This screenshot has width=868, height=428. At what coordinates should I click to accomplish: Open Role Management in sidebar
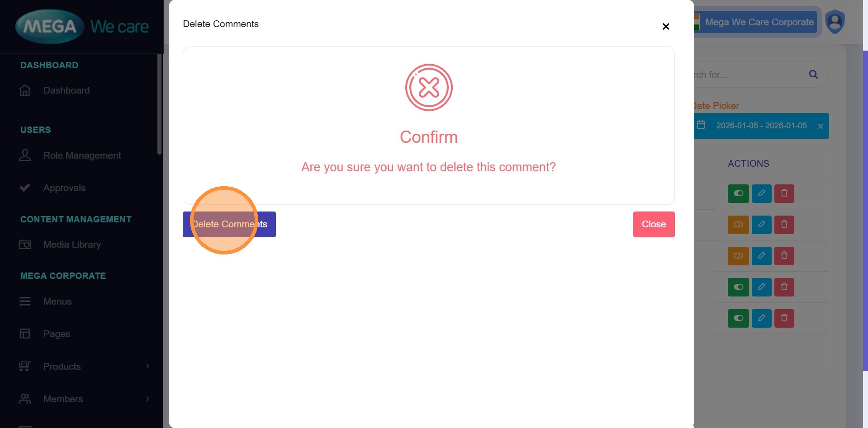(x=82, y=155)
